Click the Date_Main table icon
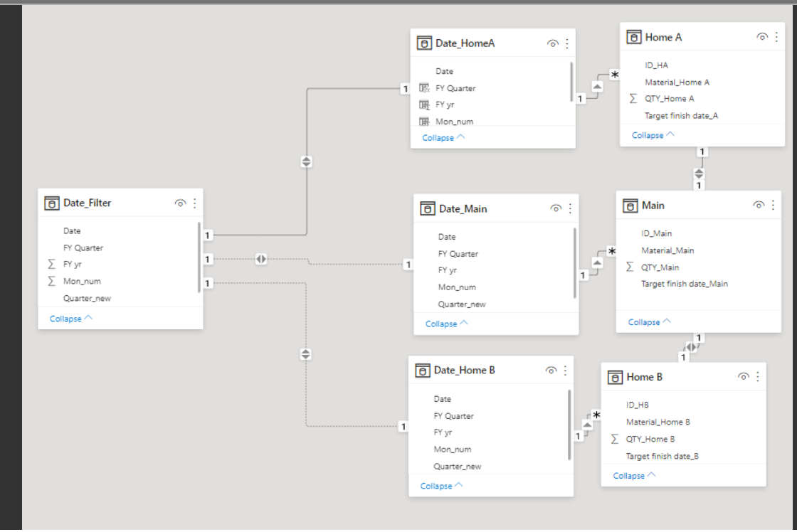The width and height of the screenshot is (797, 532). click(428, 209)
